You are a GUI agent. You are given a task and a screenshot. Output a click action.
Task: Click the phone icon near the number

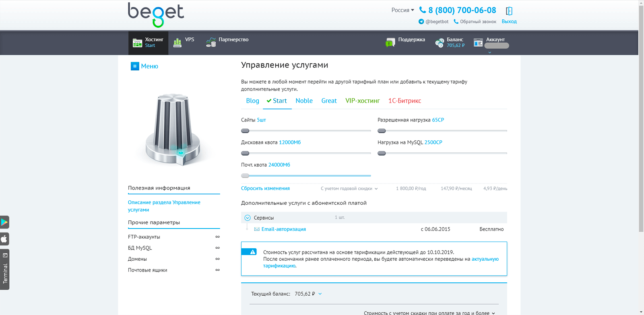(x=423, y=10)
